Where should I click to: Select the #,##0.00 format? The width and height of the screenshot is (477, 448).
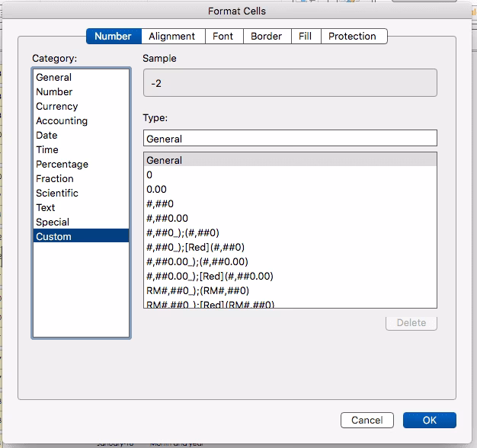[290, 219]
